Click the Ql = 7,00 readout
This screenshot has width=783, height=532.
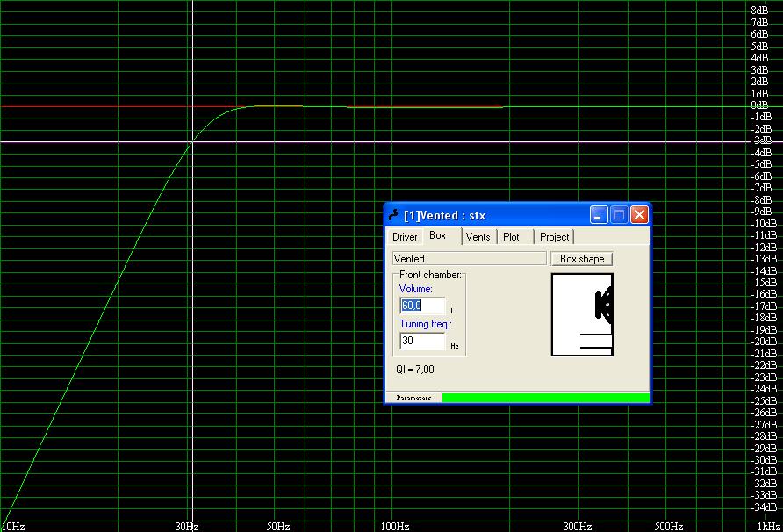[x=415, y=370]
